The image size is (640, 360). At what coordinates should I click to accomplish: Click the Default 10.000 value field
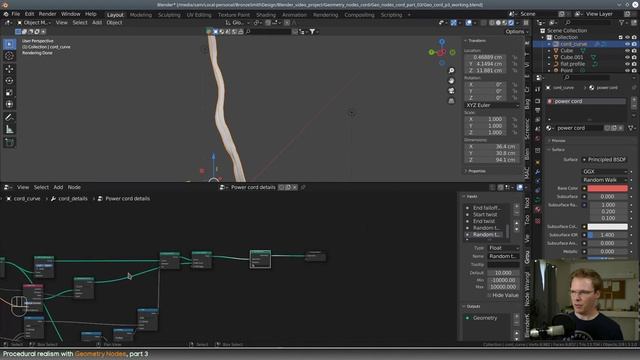(503, 273)
